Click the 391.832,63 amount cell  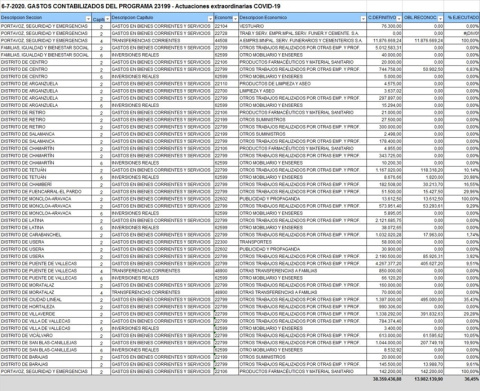pos(423,314)
